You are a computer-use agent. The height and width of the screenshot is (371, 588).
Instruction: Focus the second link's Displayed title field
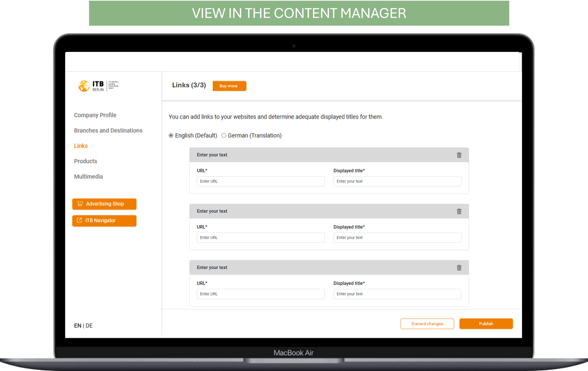coord(397,238)
